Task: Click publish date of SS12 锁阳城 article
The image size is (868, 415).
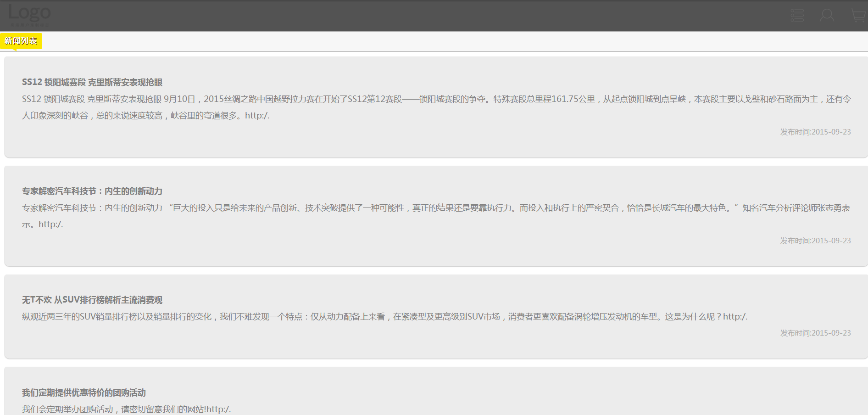Action: pyautogui.click(x=816, y=132)
